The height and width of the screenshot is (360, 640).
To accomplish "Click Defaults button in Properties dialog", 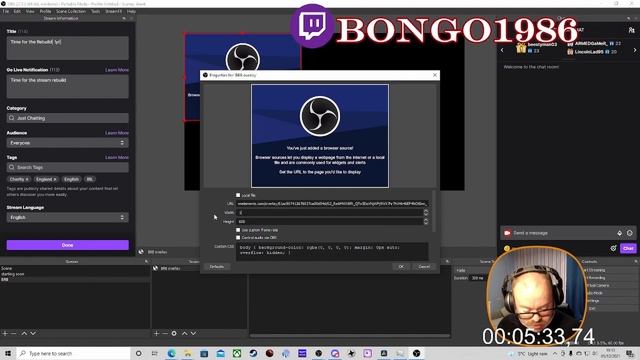I will (217, 267).
